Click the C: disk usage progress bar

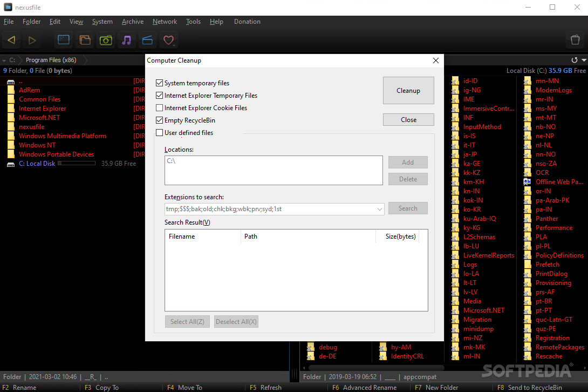click(x=77, y=163)
